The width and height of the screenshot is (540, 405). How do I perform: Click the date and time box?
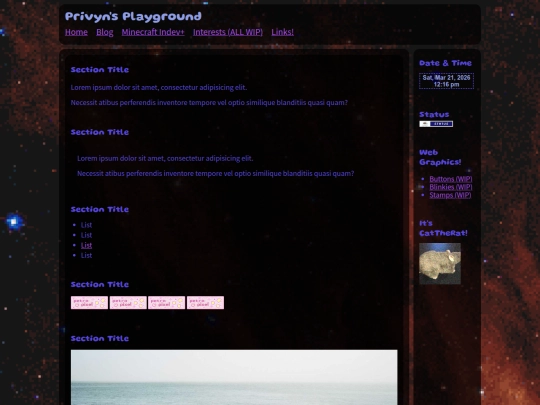pos(446,81)
